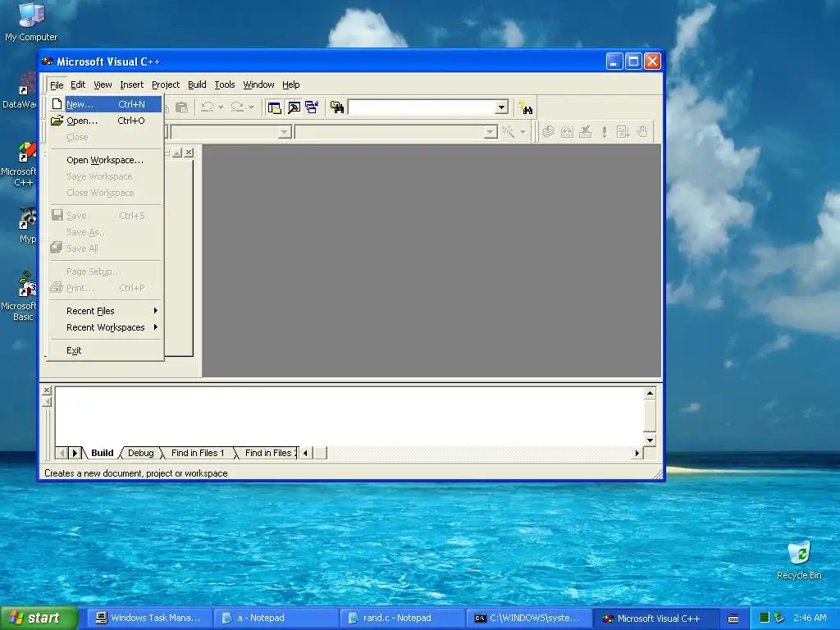Switch to the Debug output tab
840x630 pixels.
[141, 453]
